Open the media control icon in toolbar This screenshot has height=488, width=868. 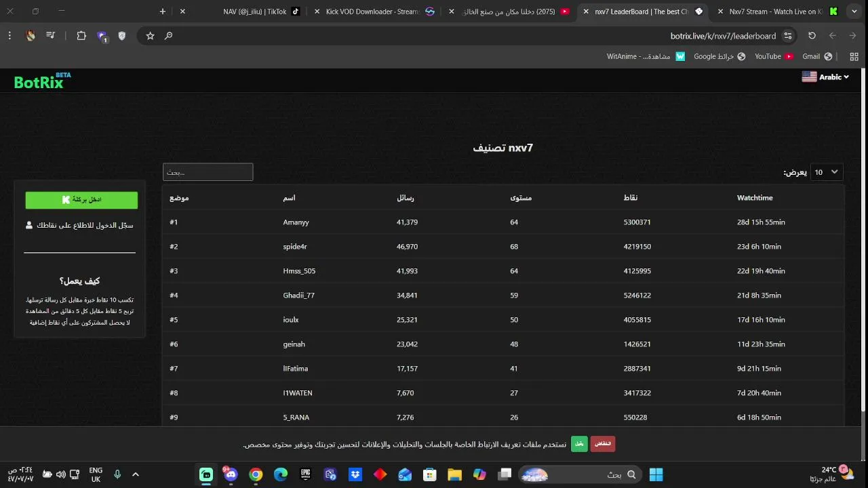(50, 36)
